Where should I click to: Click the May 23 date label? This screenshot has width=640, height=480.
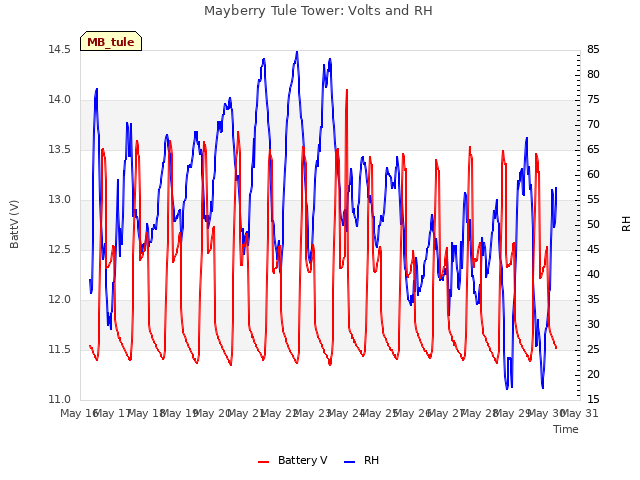[313, 414]
